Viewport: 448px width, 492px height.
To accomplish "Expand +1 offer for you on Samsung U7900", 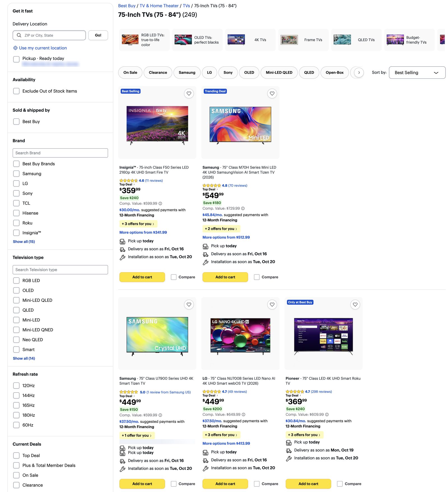I will tap(137, 435).
